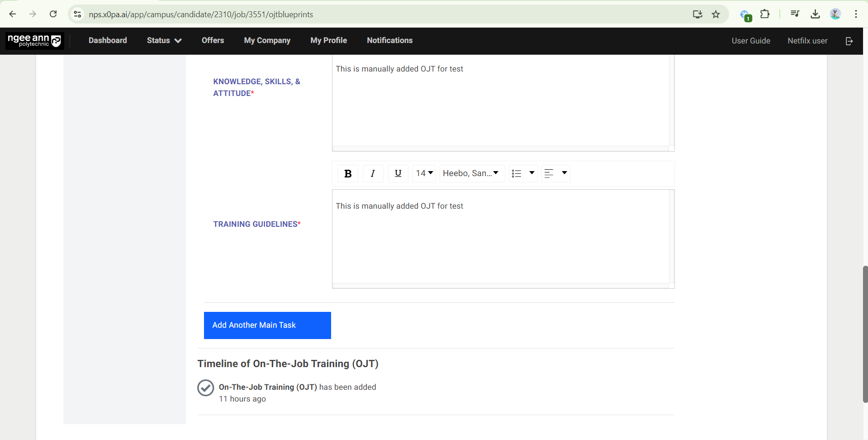
Task: Open the Status menu in the navbar
Action: tap(164, 41)
